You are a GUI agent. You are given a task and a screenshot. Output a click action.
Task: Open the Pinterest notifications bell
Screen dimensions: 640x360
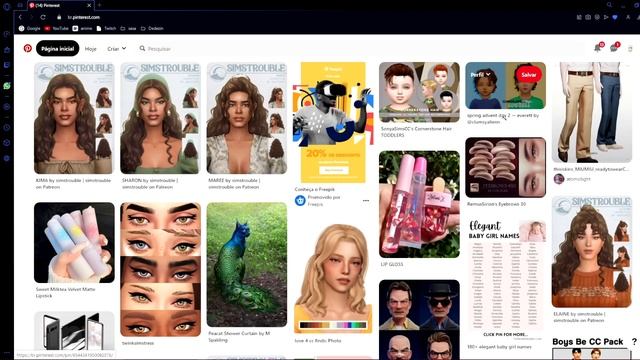[x=598, y=48]
